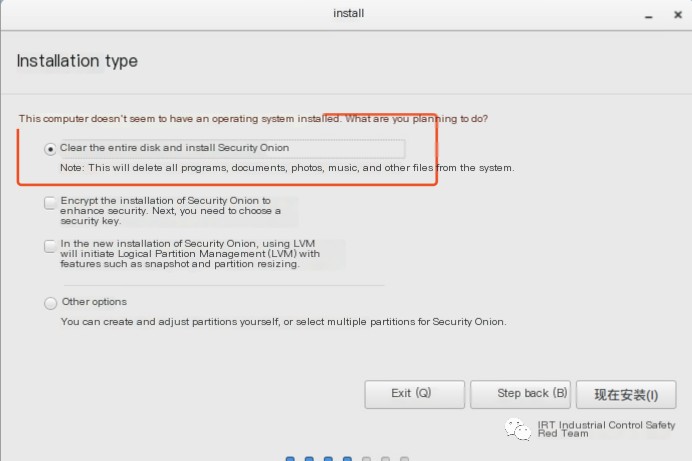
Task: Click the 'using LVM' description text
Action: tap(190, 254)
